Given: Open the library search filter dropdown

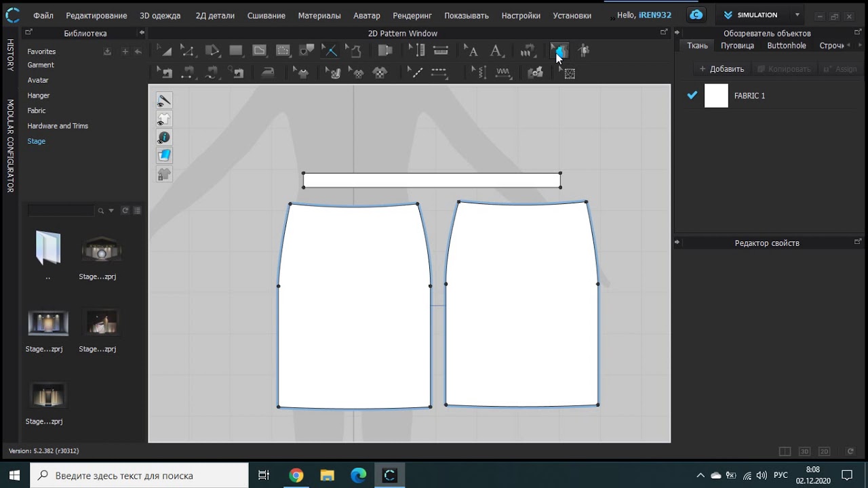Looking at the screenshot, I should [x=111, y=211].
